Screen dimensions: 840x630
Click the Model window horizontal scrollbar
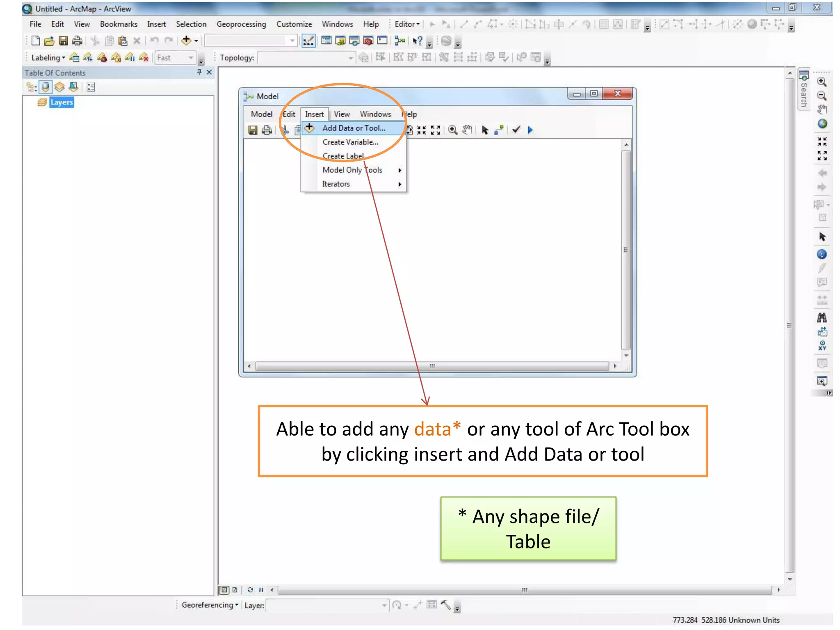(x=432, y=366)
